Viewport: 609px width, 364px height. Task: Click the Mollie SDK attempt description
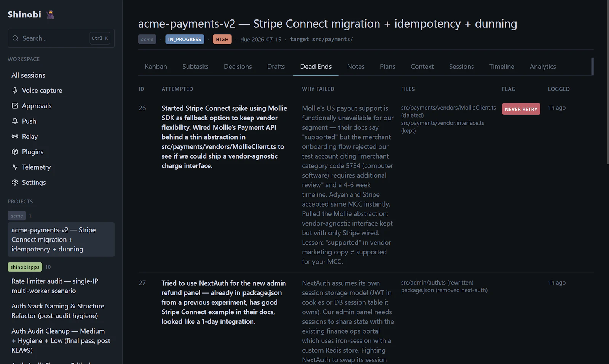coord(225,137)
